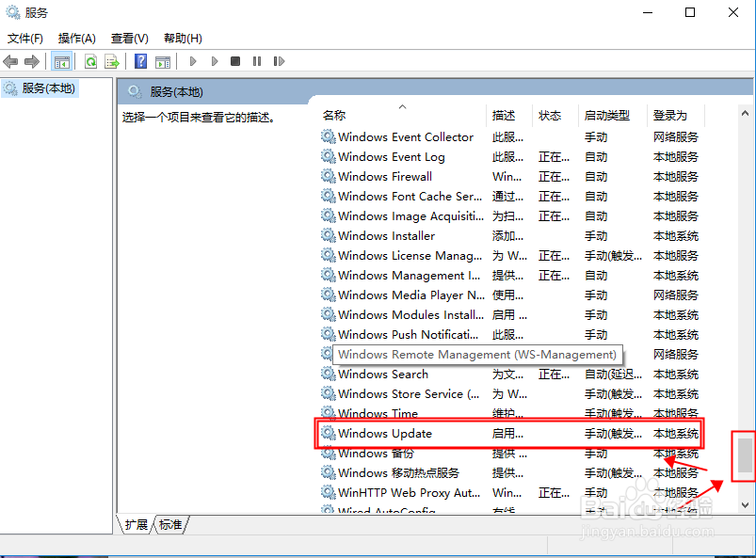This screenshot has height=558, width=756.
Task: Click the Forward arrow toolbar icon
Action: 32,61
